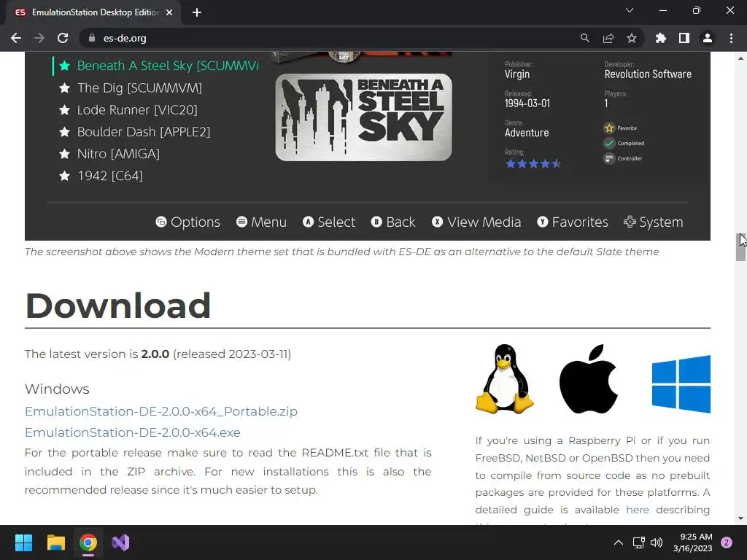The width and height of the screenshot is (747, 560).
Task: Click the Favorite star badge
Action: [609, 128]
